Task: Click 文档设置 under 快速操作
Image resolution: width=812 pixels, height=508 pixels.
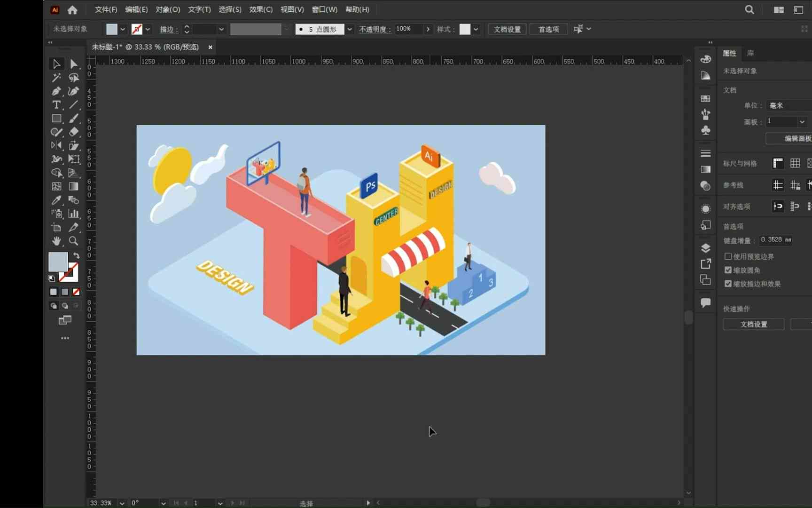Action: [754, 324]
